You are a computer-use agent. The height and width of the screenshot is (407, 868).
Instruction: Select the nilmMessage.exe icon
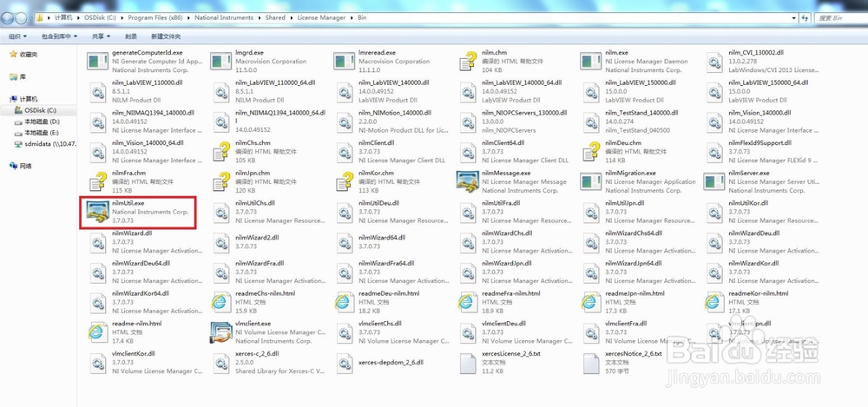tap(468, 181)
